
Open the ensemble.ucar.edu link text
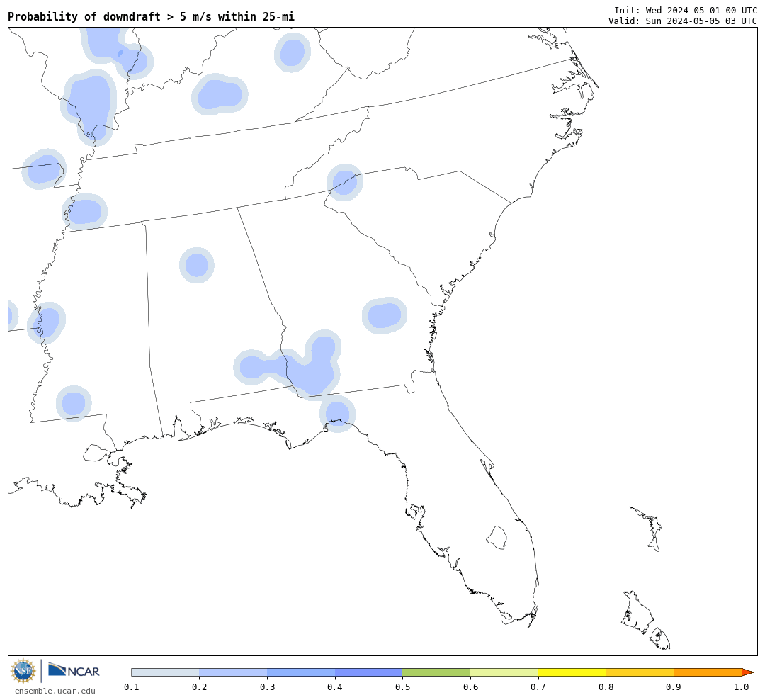click(55, 691)
